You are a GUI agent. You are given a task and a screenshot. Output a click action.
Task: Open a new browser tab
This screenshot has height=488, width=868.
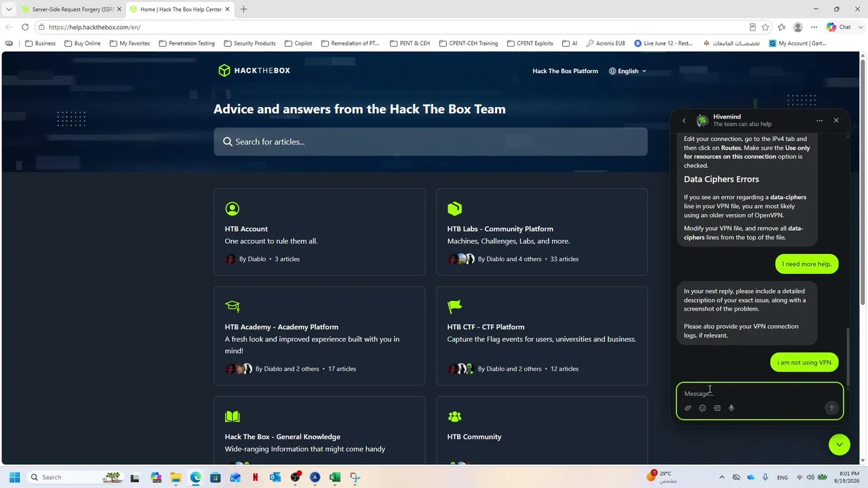(x=243, y=9)
